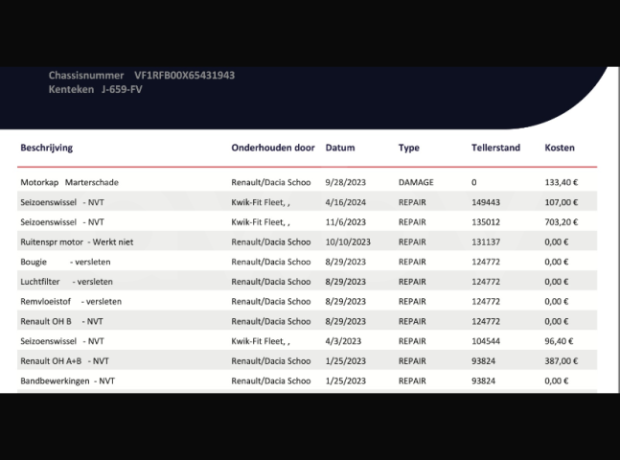This screenshot has height=460, width=620.
Task: Click the DAMAGE type cell
Action: coord(416,182)
